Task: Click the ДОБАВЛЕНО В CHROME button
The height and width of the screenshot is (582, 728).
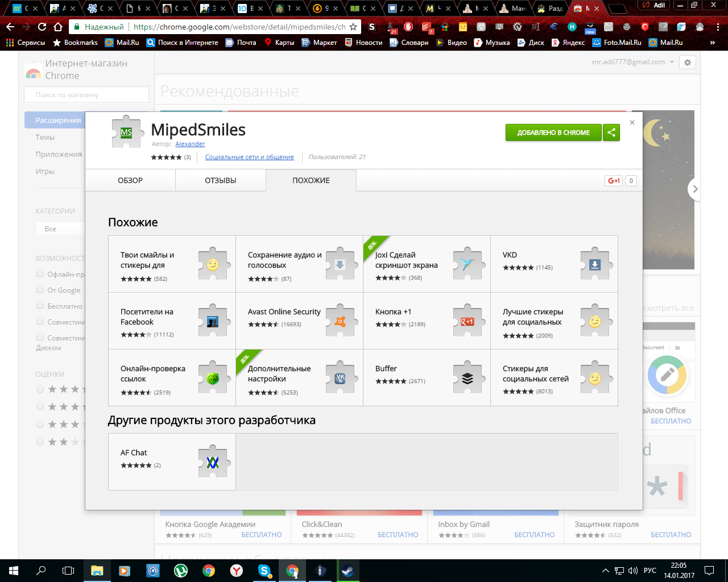Action: pyautogui.click(x=553, y=132)
